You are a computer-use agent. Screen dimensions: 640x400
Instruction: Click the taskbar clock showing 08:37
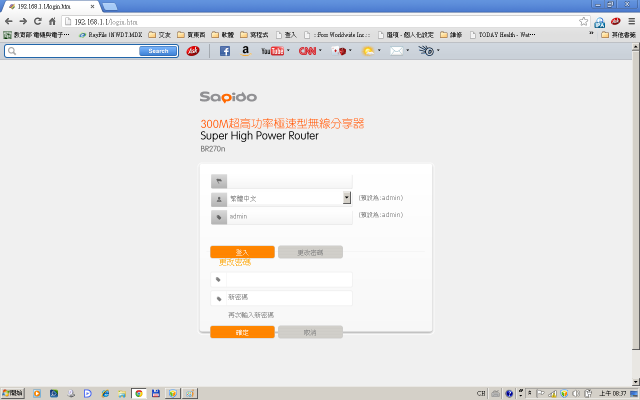(x=613, y=393)
